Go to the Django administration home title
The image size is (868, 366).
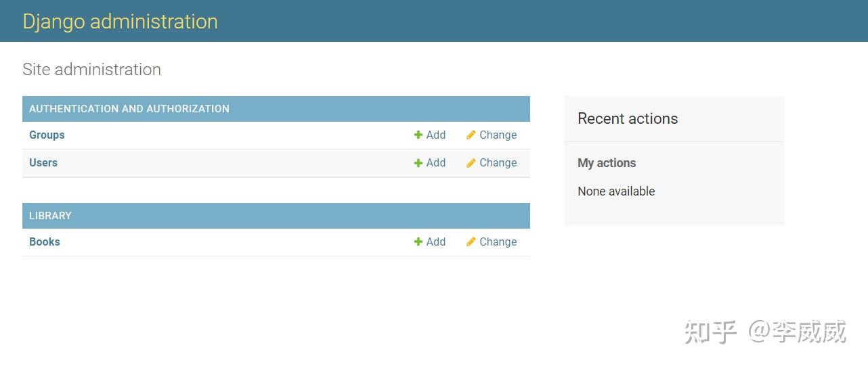120,22
